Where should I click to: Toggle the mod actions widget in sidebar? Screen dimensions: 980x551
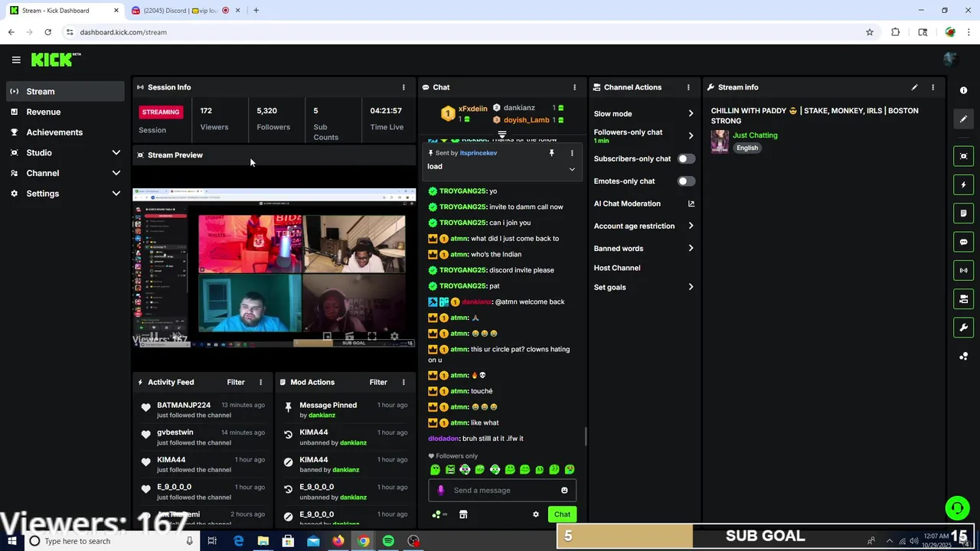963,298
